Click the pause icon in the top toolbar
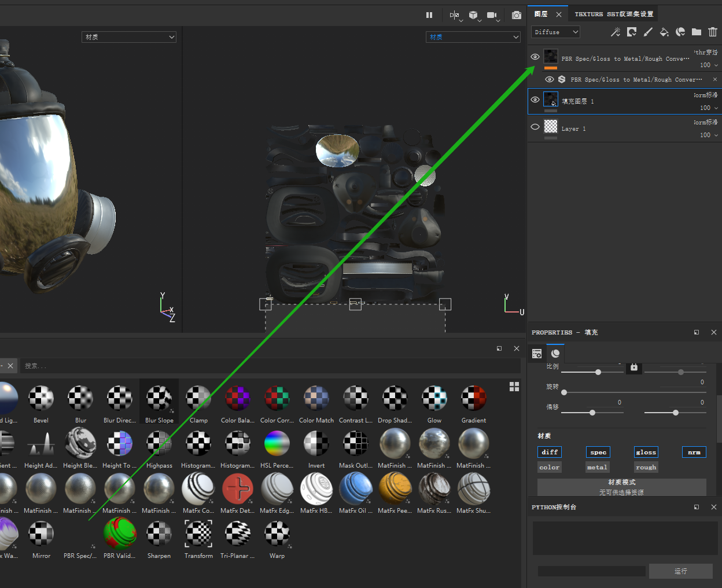This screenshot has width=722, height=588. point(429,15)
